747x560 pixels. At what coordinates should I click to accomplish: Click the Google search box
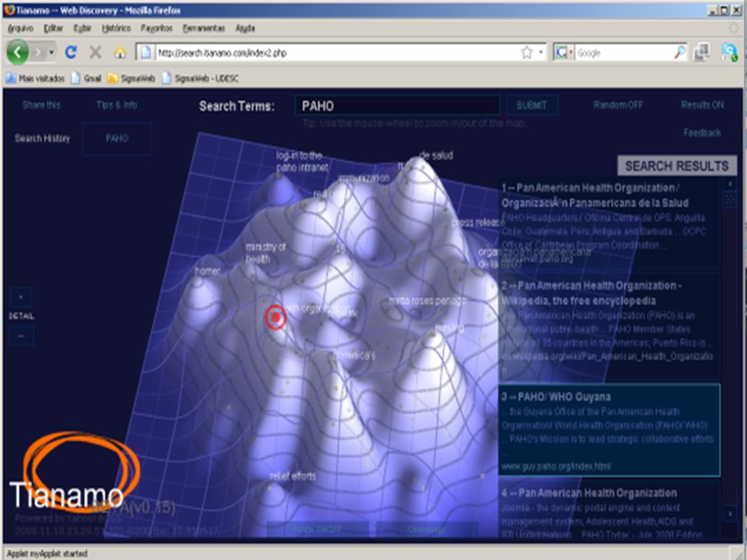(x=623, y=53)
